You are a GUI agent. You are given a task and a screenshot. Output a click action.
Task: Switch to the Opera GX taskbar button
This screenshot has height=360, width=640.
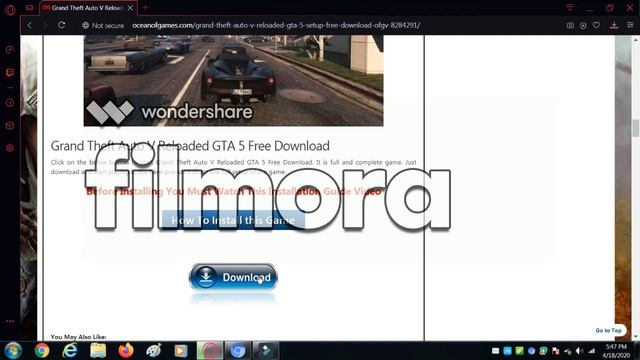pyautogui.click(x=210, y=351)
